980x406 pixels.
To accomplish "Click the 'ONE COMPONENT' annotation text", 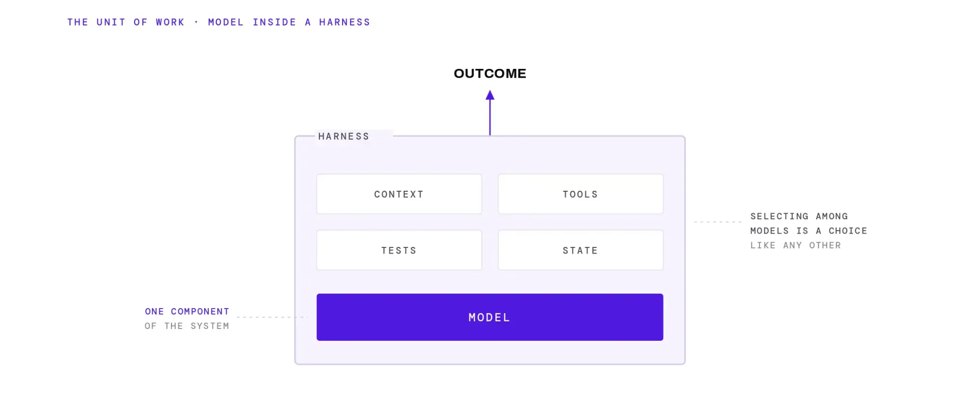I will [x=187, y=311].
